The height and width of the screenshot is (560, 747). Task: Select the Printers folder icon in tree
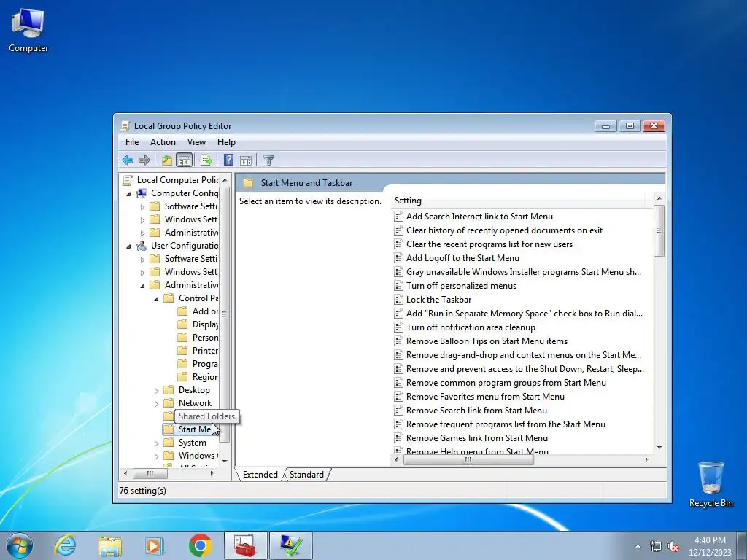[x=182, y=351]
